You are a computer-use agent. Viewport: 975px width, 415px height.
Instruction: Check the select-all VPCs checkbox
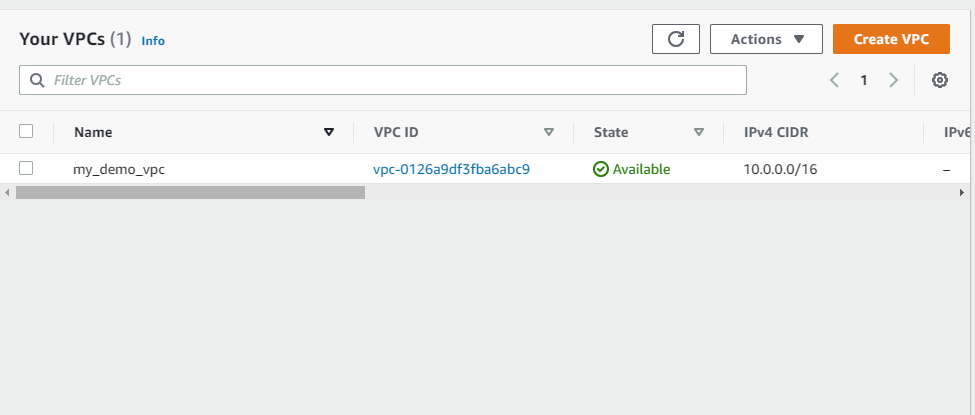(26, 131)
